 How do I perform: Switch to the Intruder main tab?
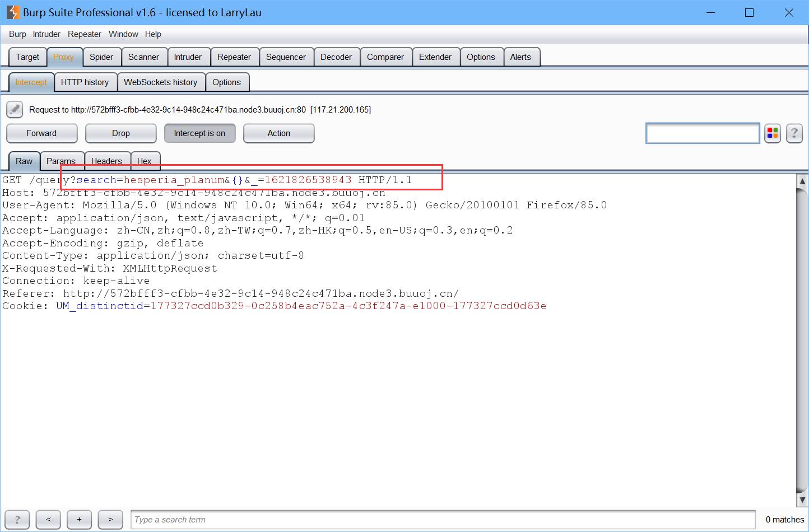pos(188,57)
